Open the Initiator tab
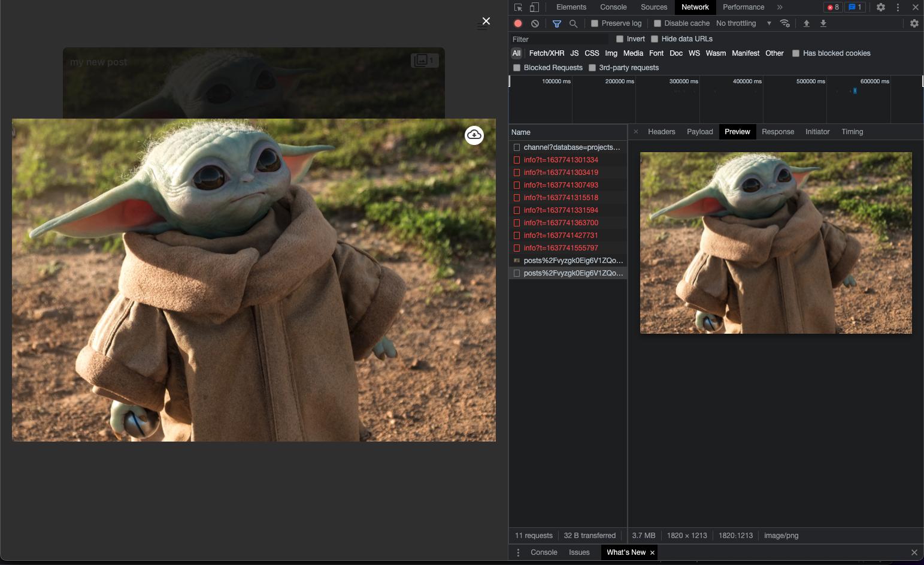 (x=817, y=132)
